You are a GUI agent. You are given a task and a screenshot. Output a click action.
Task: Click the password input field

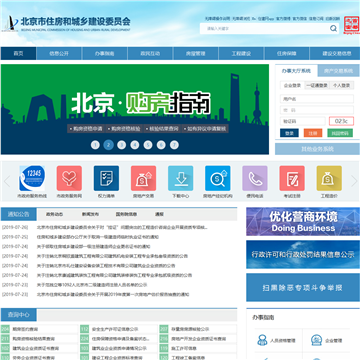317,110
